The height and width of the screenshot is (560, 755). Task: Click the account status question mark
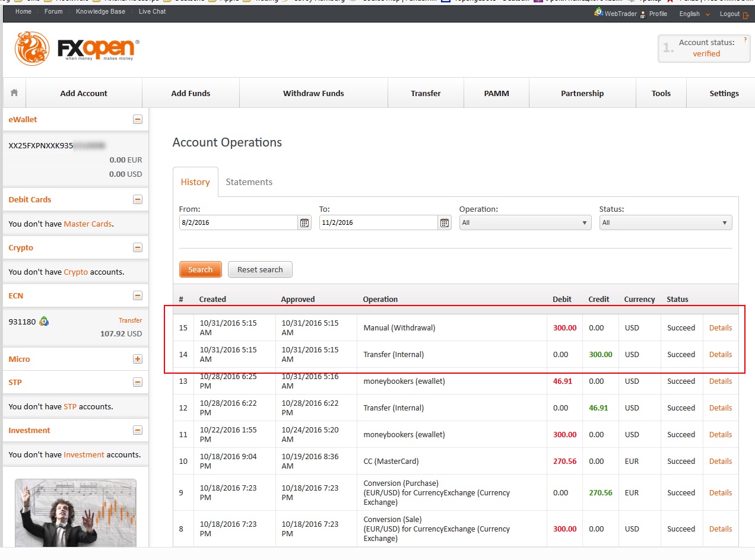coord(745,40)
